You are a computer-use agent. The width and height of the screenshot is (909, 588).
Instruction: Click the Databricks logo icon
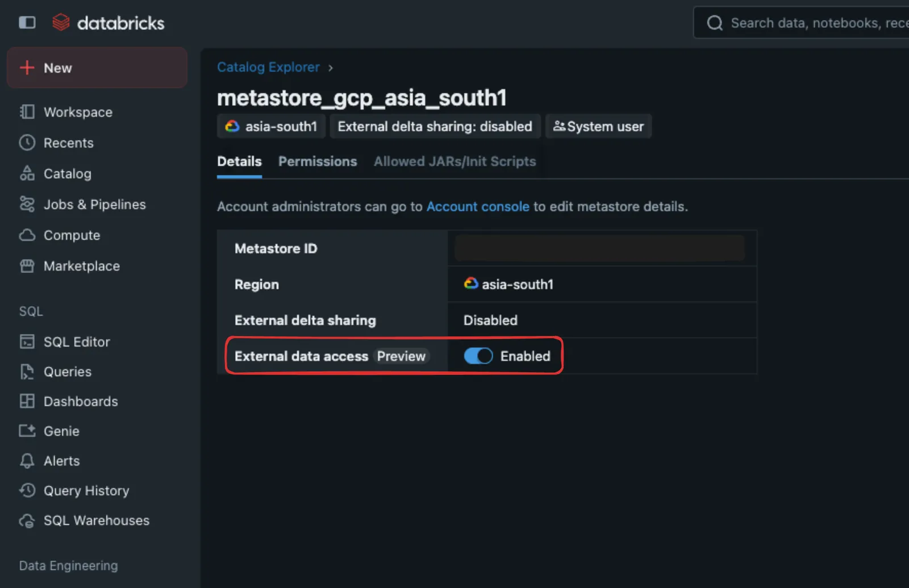click(x=61, y=23)
